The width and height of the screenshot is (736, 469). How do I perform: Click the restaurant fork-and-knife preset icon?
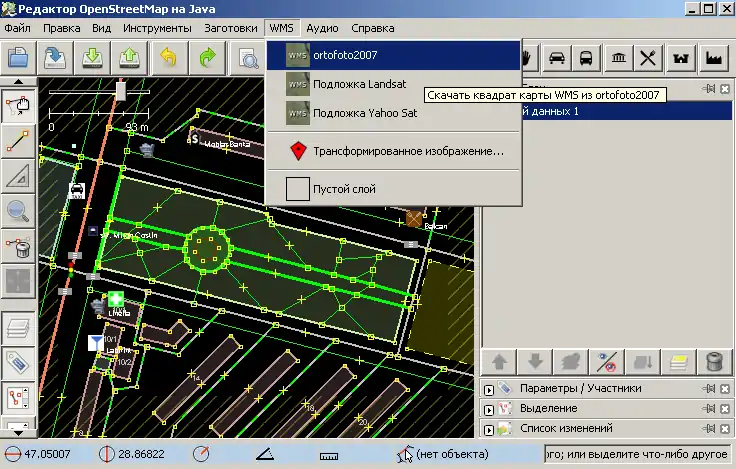tap(650, 57)
